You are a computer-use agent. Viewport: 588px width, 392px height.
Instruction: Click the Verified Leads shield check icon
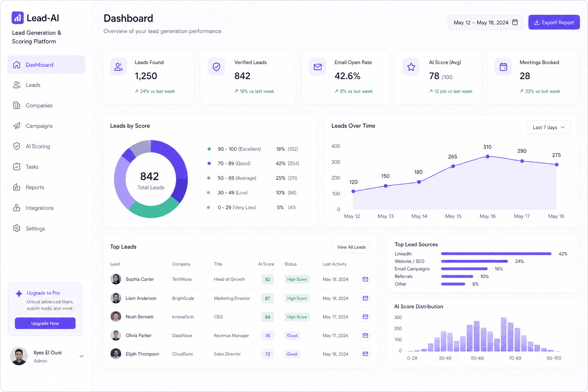pyautogui.click(x=217, y=67)
